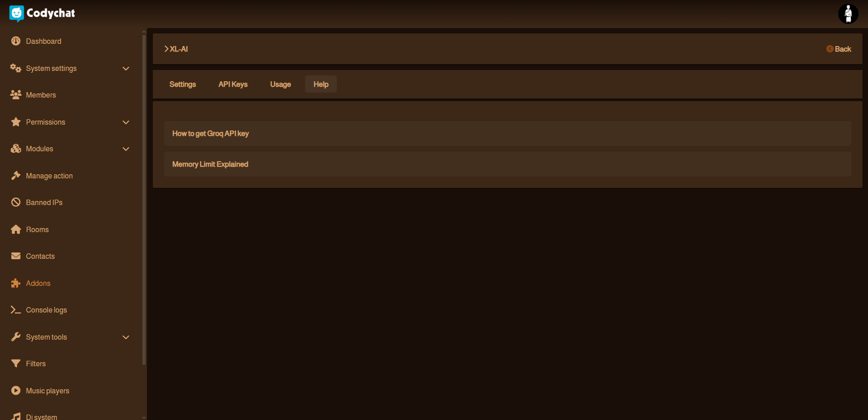Click the Banned IPs ban icon
The image size is (868, 420).
click(16, 202)
